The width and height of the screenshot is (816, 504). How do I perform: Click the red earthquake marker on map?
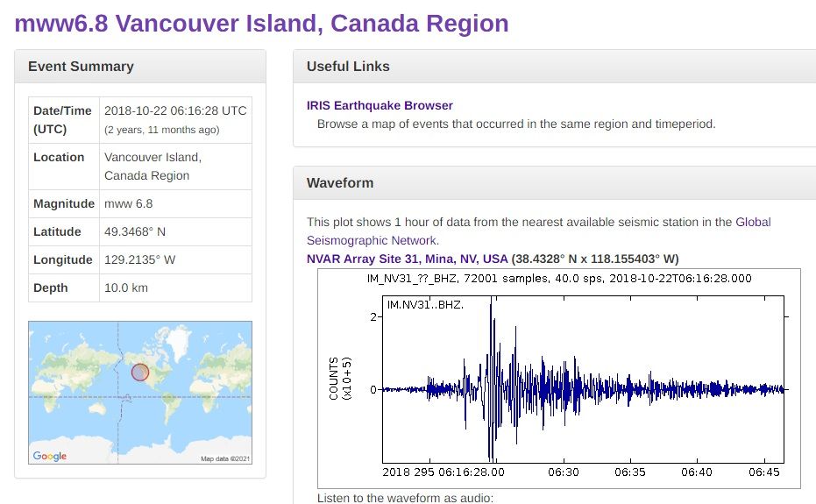[x=140, y=373]
